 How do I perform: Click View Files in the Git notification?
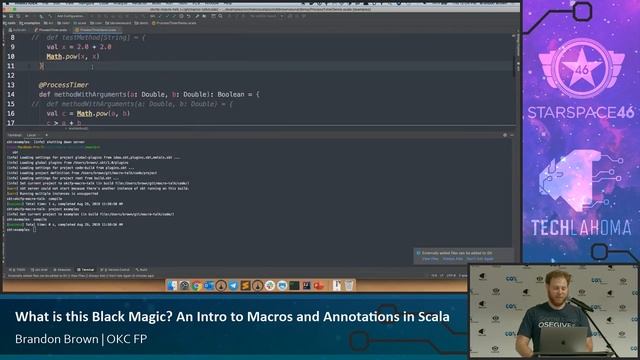430,259
